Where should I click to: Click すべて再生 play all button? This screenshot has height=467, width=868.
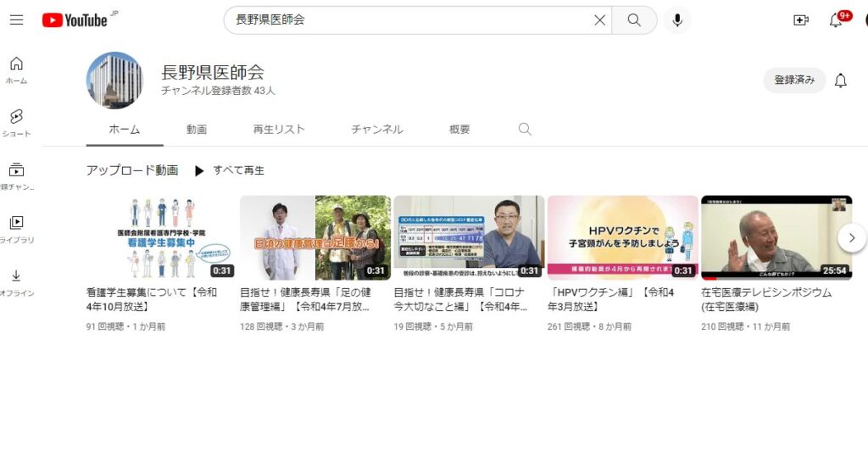click(x=230, y=170)
